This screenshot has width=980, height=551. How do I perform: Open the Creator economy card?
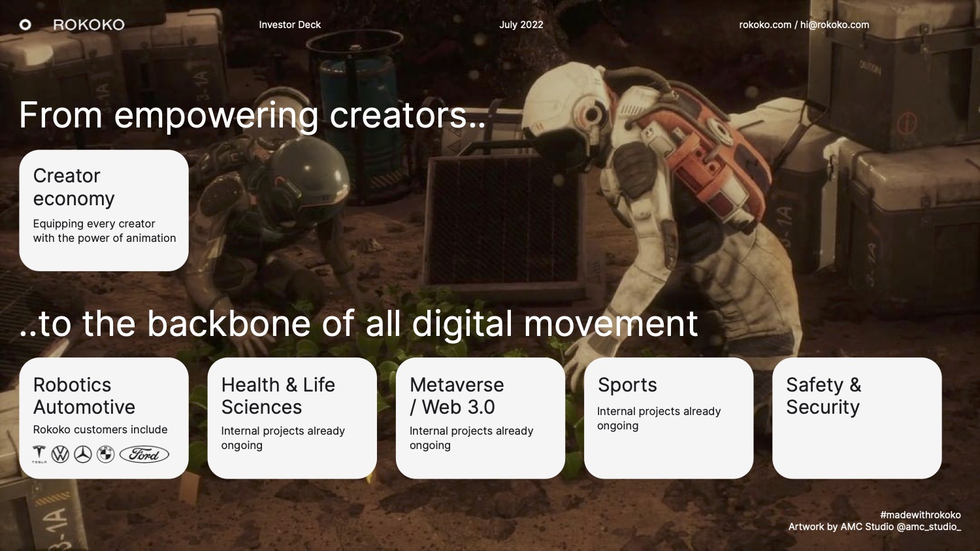(x=104, y=210)
